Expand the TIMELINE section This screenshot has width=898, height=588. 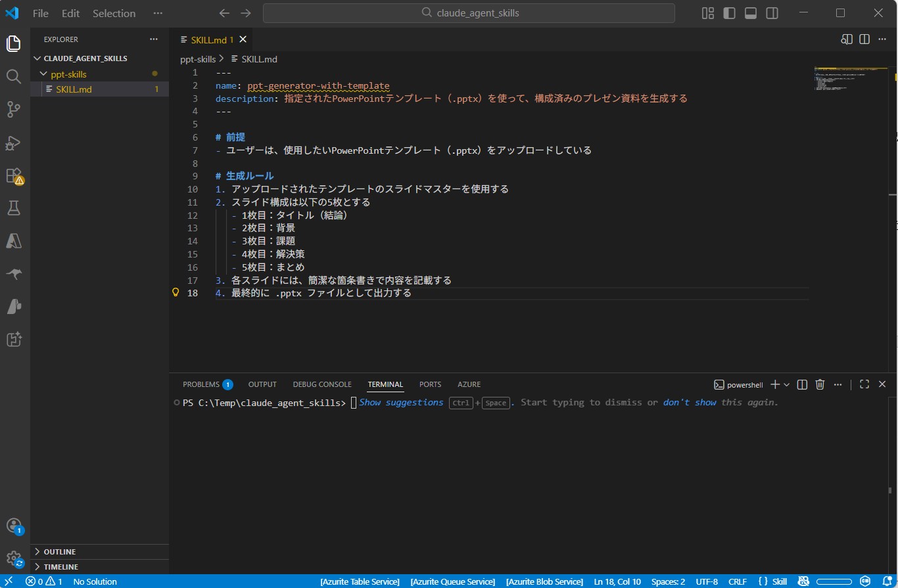60,567
